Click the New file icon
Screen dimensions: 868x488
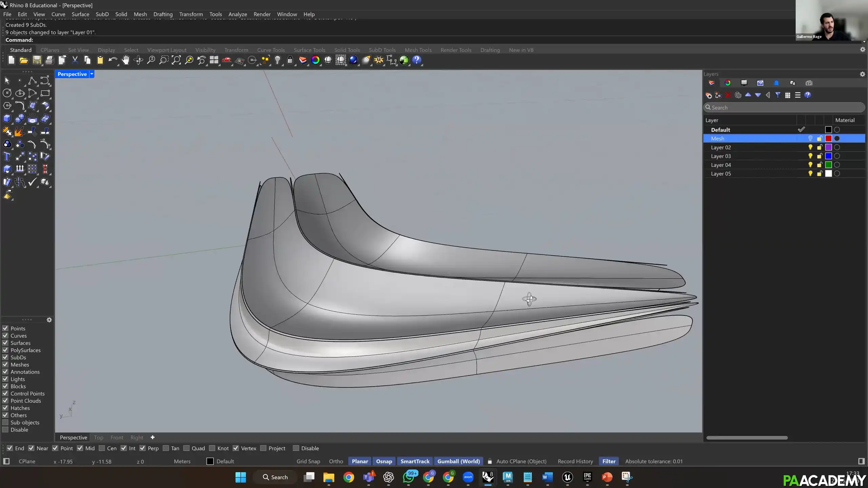[11, 60]
